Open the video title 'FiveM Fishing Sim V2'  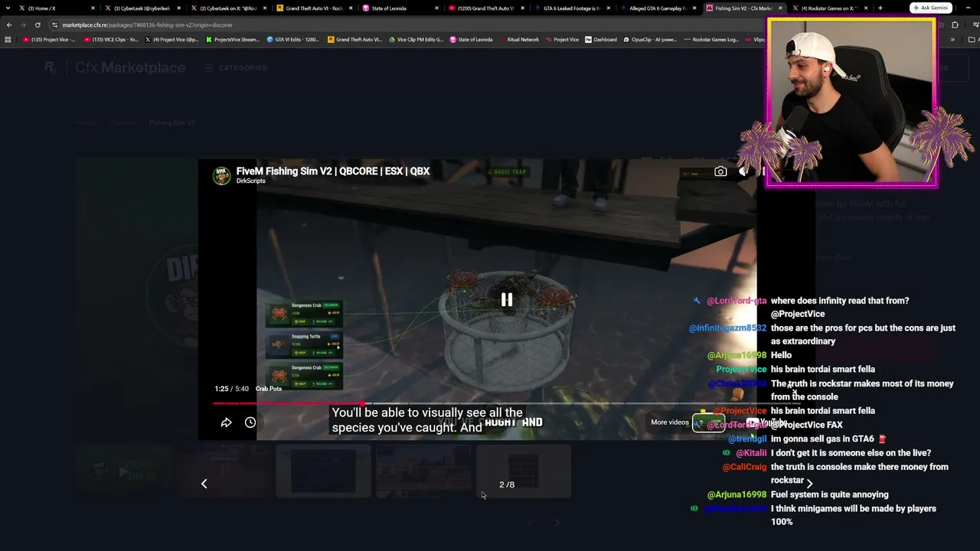pyautogui.click(x=333, y=171)
